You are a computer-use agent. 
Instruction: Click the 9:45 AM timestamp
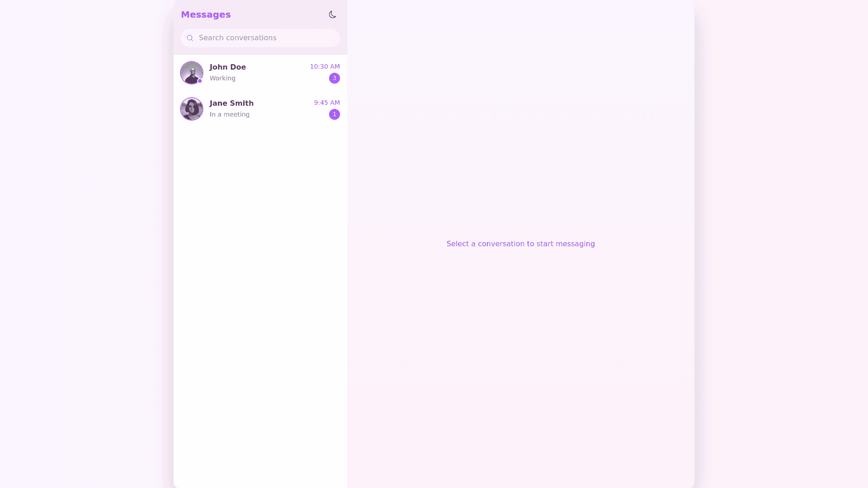point(327,103)
